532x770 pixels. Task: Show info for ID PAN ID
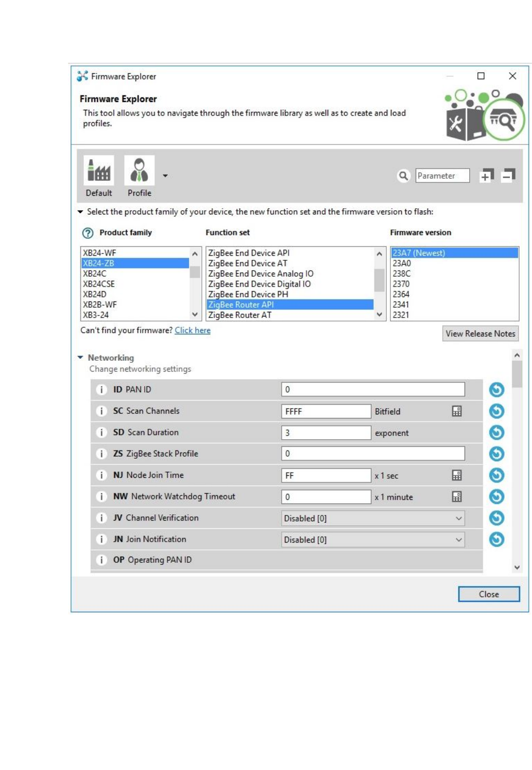point(101,390)
